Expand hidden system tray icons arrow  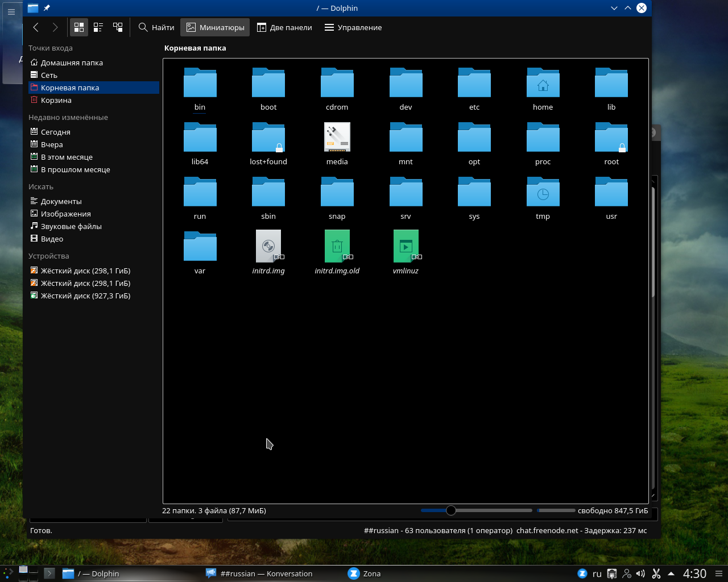tap(671, 573)
